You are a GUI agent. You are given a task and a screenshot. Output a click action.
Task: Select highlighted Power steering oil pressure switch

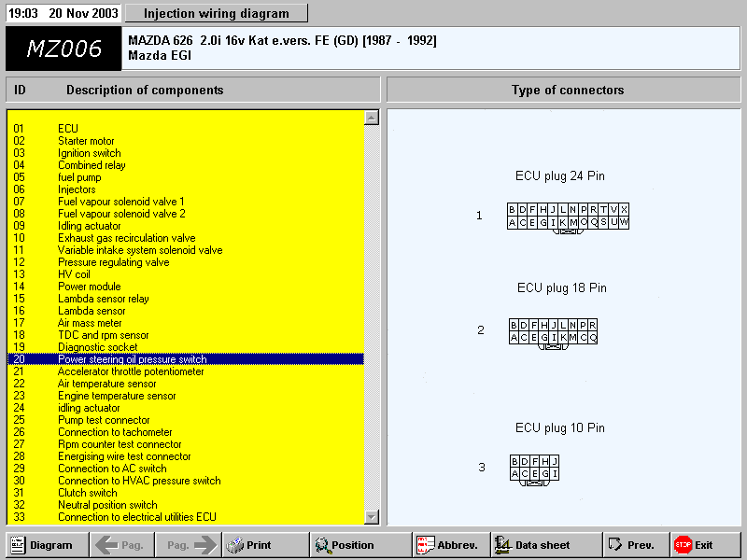coord(186,359)
